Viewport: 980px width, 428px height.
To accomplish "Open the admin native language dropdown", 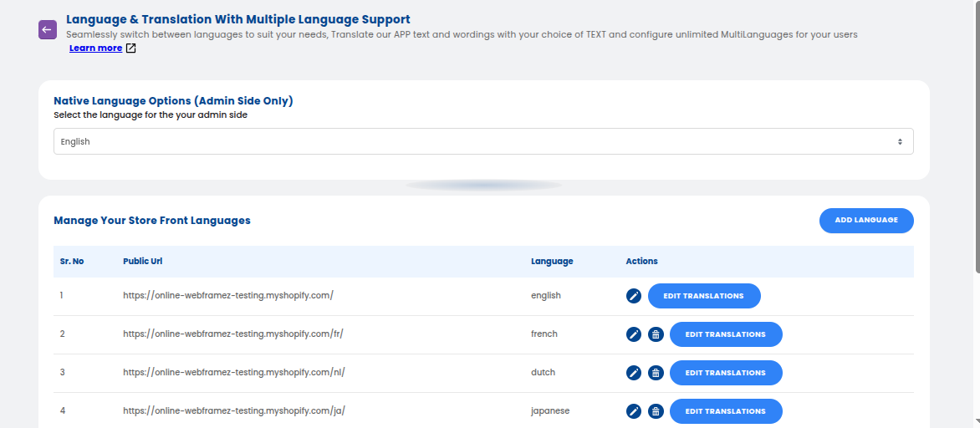I will [483, 142].
